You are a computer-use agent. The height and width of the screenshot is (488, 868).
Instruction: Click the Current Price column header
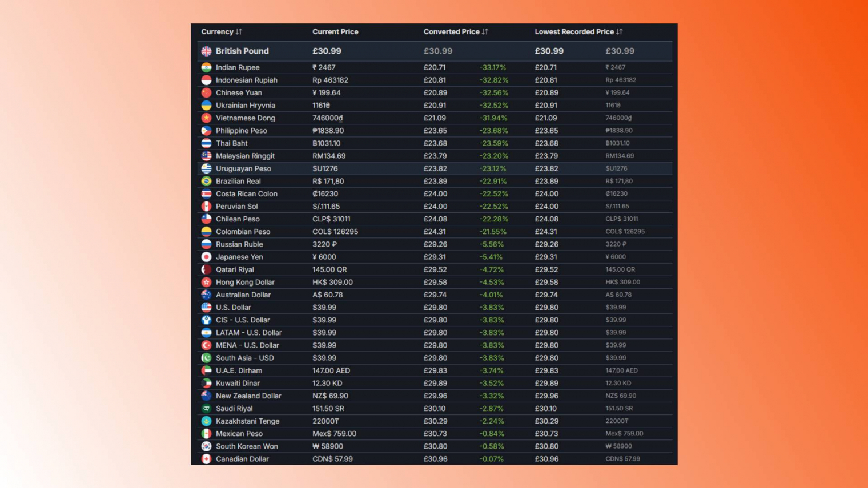pyautogui.click(x=335, y=32)
